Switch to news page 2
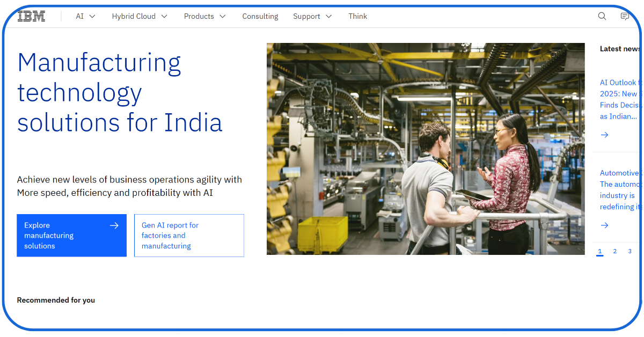Screen dimensions: 644x337 (615, 251)
